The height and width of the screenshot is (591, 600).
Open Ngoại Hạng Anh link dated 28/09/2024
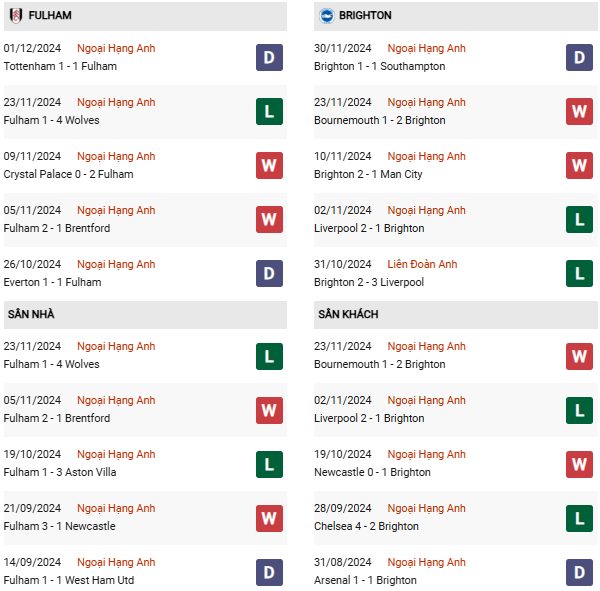(427, 508)
